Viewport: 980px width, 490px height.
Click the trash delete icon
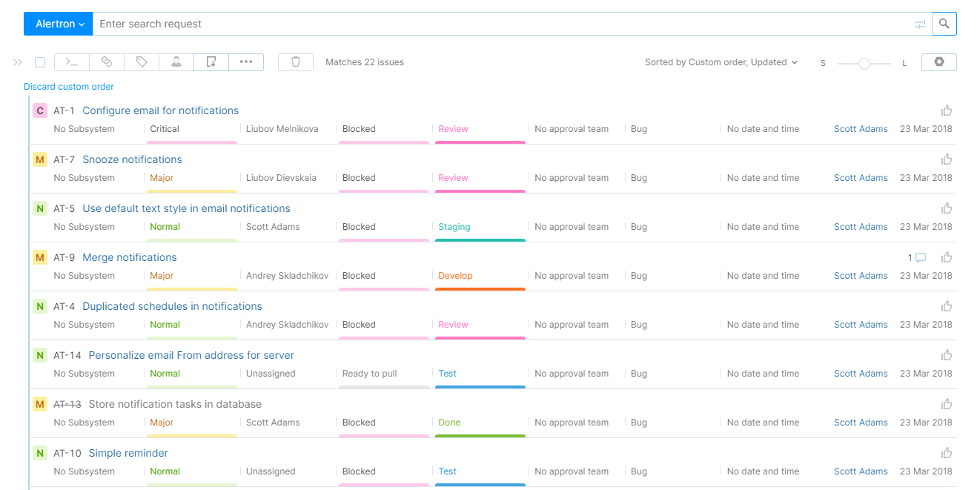296,62
